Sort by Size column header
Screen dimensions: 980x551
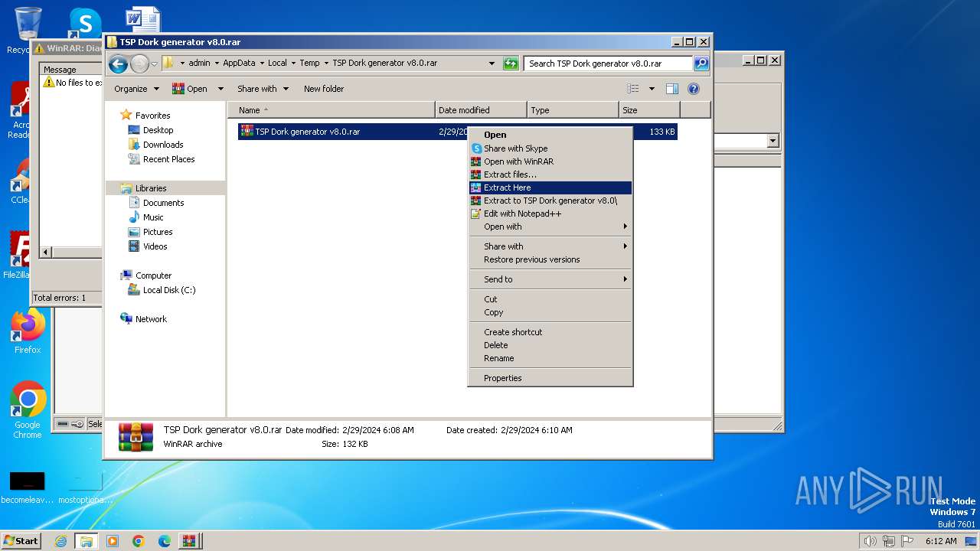click(x=649, y=110)
